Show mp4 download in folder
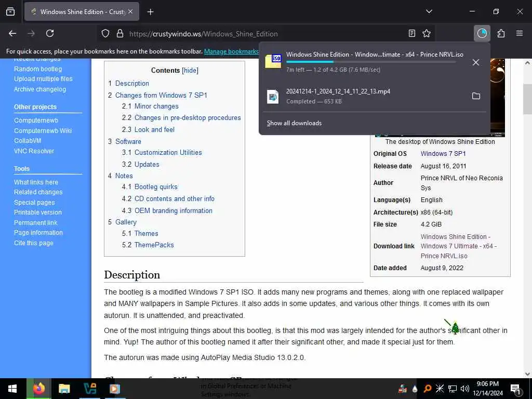Screen dimensions: 532x399 click(x=476, y=96)
